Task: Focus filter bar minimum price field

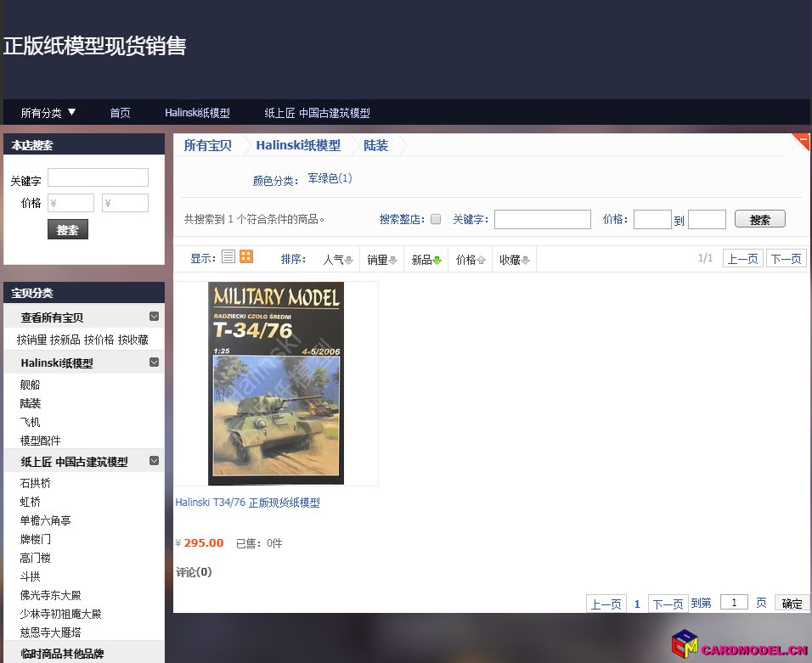Action: (652, 220)
